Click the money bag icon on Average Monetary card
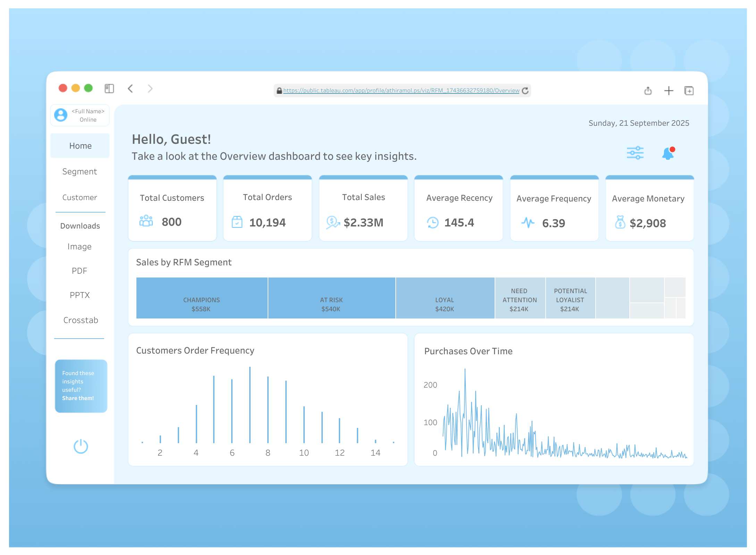Screen dimensions: 756x555 click(621, 223)
